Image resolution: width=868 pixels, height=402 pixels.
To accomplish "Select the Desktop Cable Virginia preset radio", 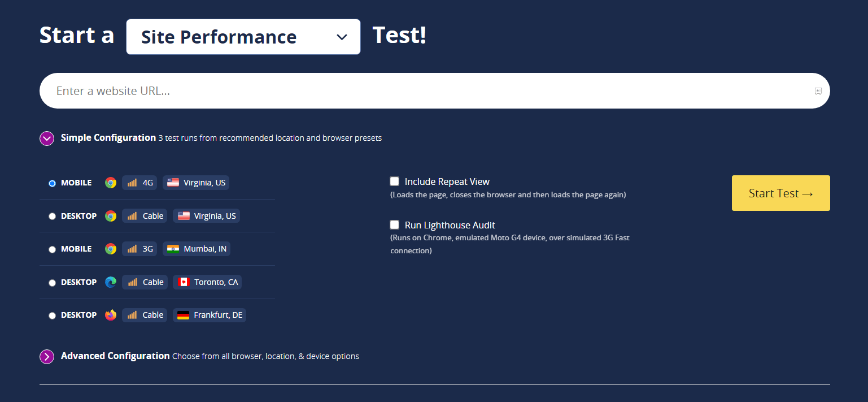I will (53, 216).
